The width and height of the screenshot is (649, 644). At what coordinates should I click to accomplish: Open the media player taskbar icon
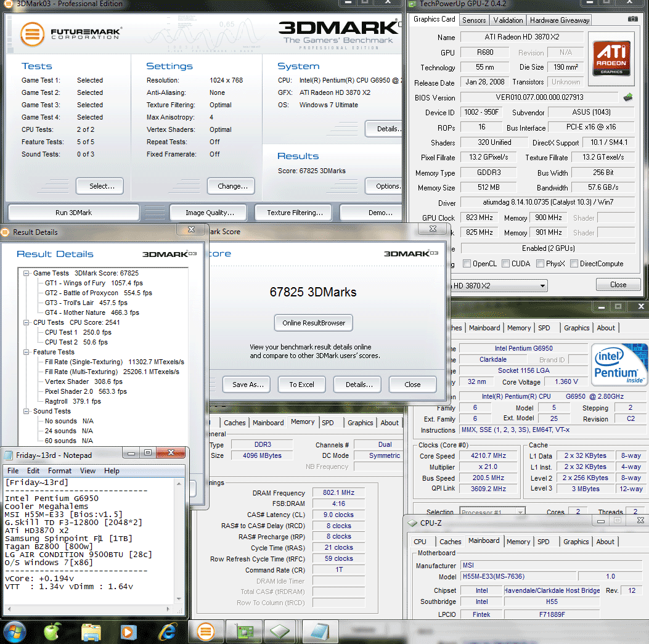(x=128, y=632)
